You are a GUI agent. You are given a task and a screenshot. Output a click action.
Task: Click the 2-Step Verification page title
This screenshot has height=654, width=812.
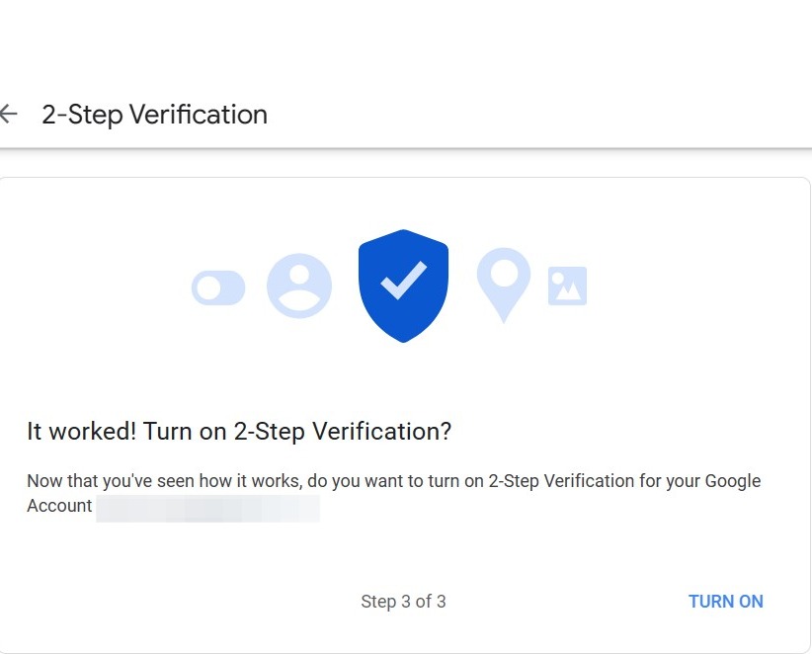click(154, 115)
